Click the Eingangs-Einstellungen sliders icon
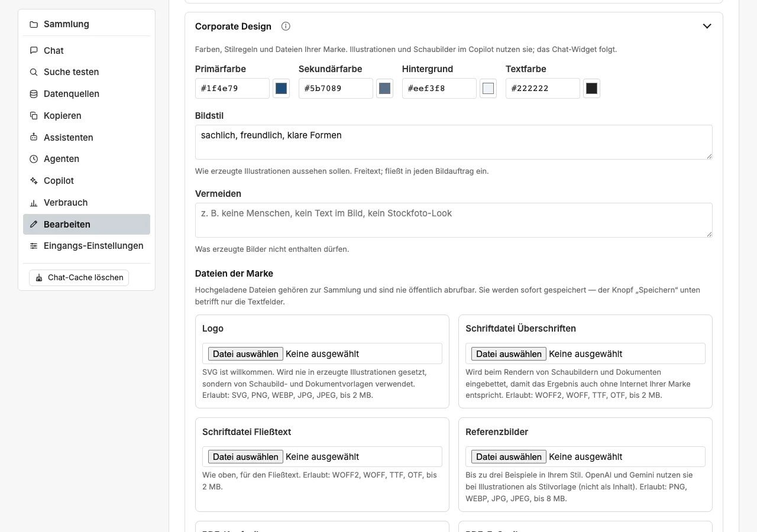This screenshot has width=757, height=532. pos(34,246)
